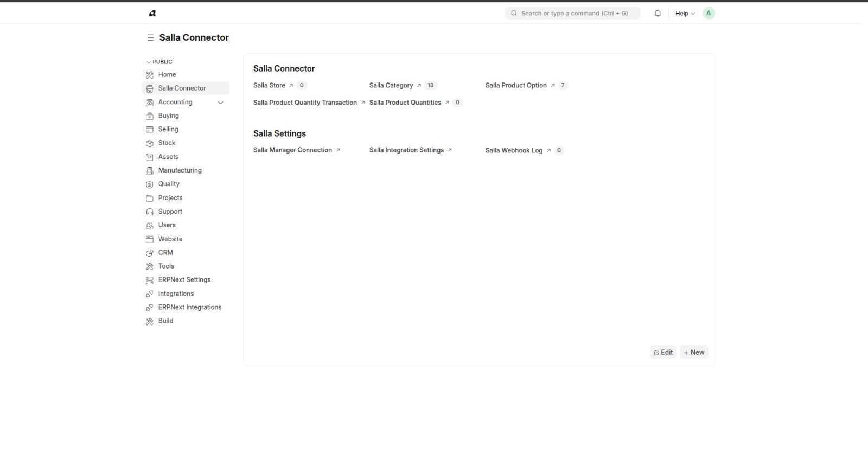
Task: Click the CRM pie chart icon
Action: [x=150, y=253]
